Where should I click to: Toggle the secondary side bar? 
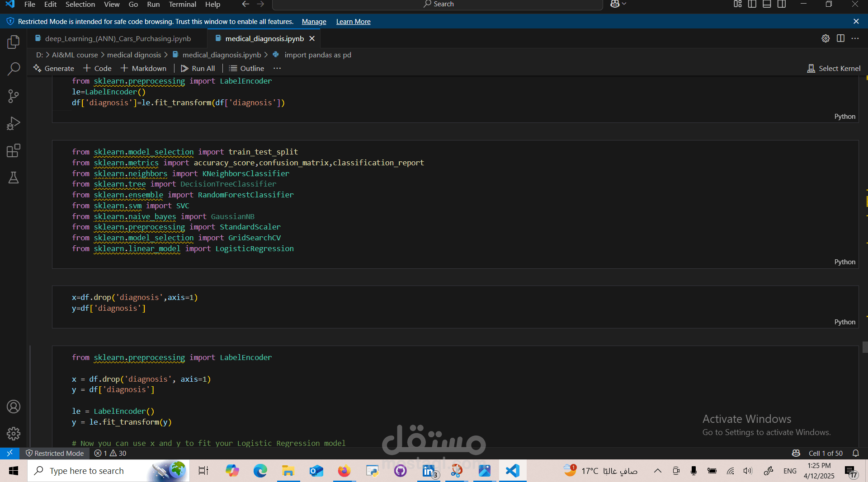(x=782, y=4)
